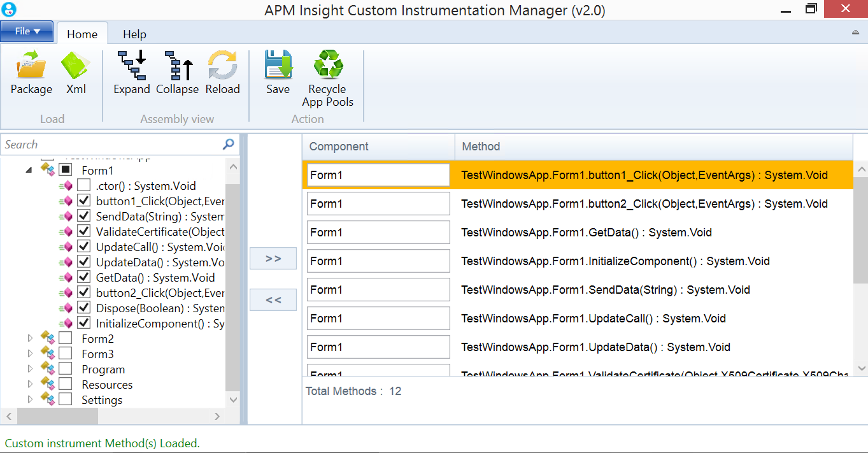The image size is (868, 453).
Task: Select the Home ribbon tab
Action: click(x=82, y=34)
